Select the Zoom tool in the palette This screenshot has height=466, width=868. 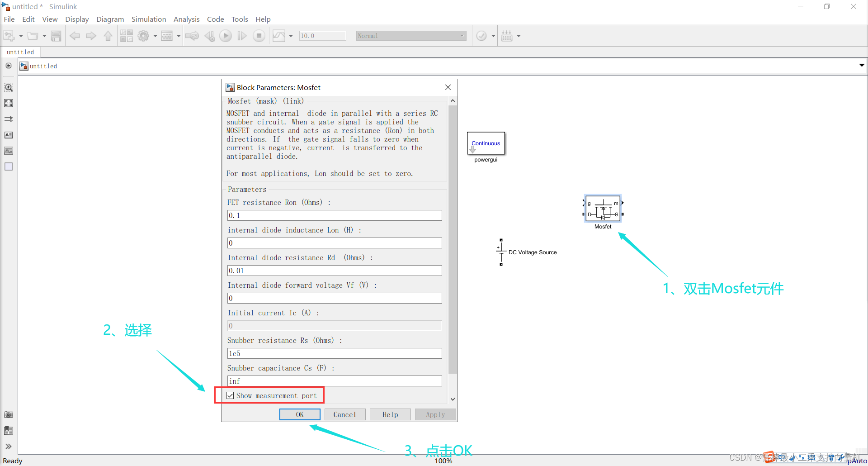pyautogui.click(x=9, y=87)
